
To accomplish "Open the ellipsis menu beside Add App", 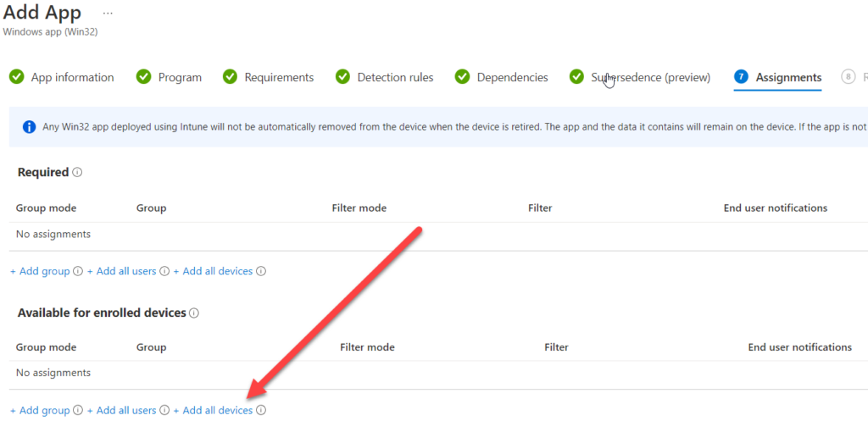I will 108,12.
